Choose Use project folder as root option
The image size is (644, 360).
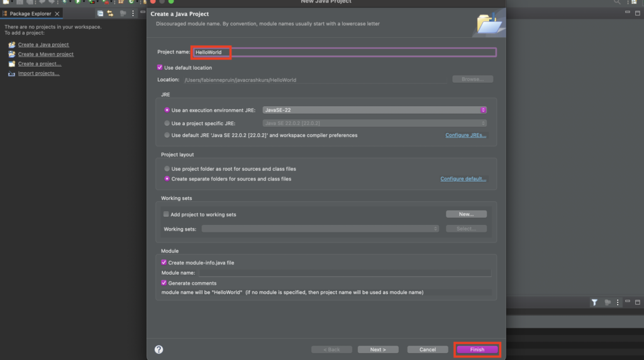pos(167,169)
